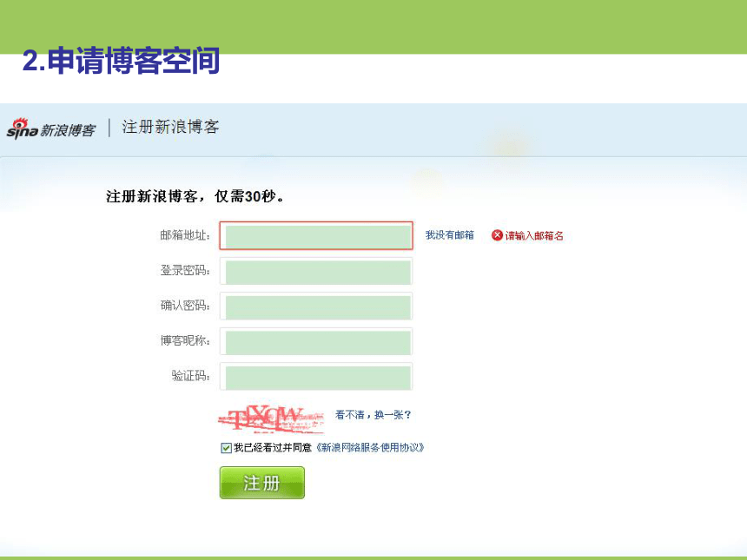
Task: Click the 登录密码 field label
Action: pos(185,271)
